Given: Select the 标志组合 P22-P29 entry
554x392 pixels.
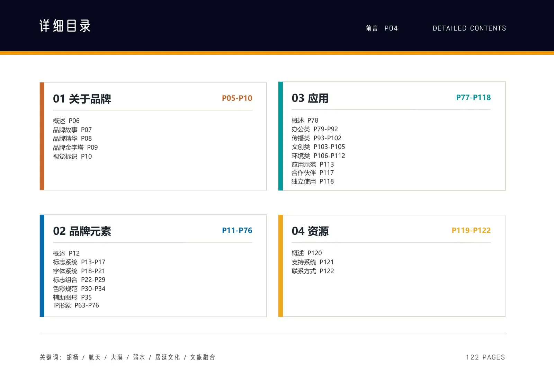Looking at the screenshot, I should [79, 280].
